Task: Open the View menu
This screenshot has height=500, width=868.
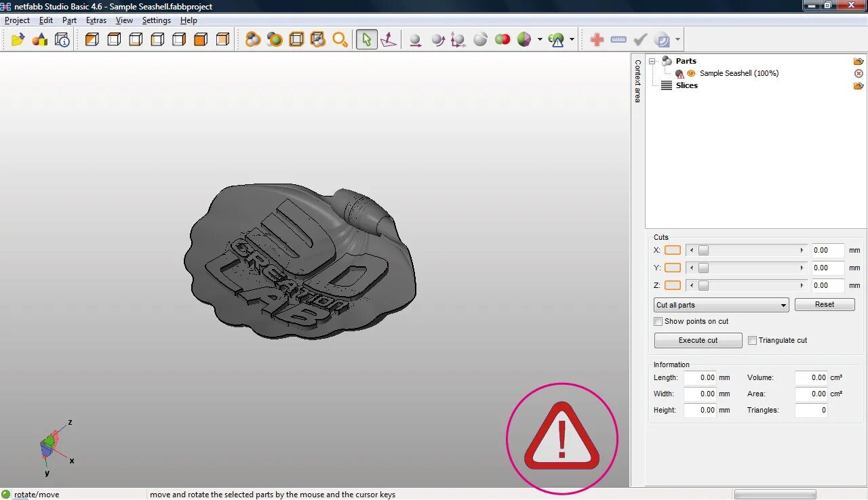Action: coord(124,20)
